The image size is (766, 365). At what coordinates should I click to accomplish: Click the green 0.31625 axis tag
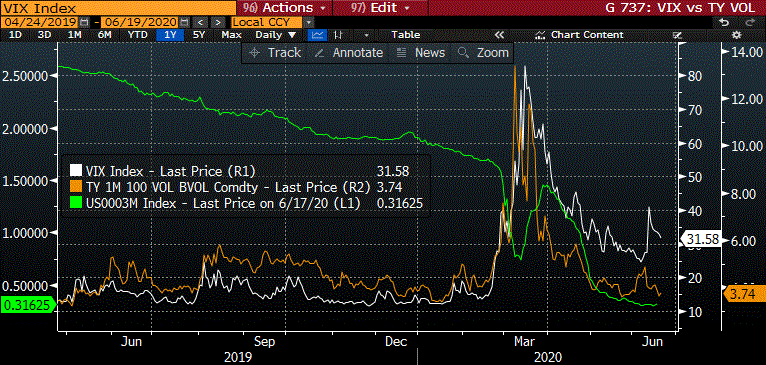(28, 305)
